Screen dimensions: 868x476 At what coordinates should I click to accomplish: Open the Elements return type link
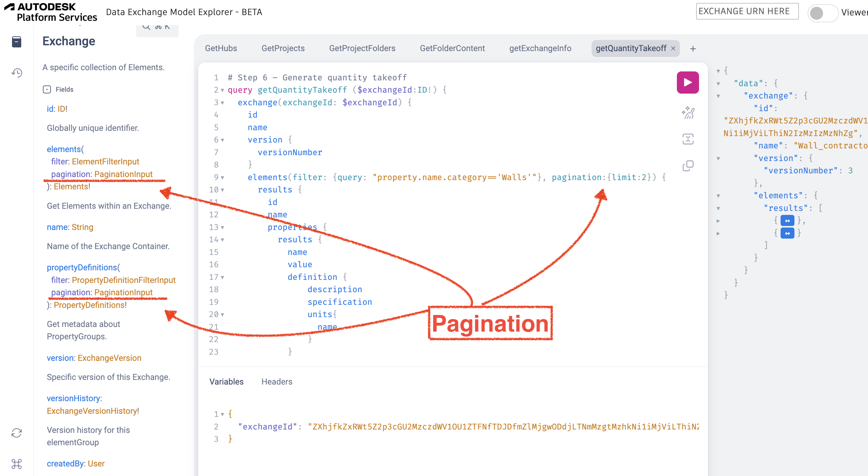tap(71, 186)
